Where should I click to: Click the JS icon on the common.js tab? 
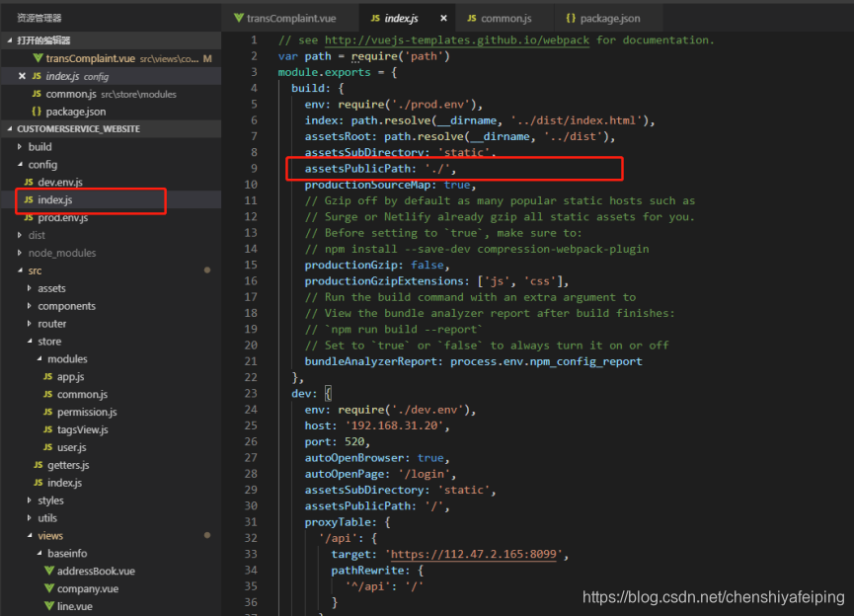click(x=472, y=18)
